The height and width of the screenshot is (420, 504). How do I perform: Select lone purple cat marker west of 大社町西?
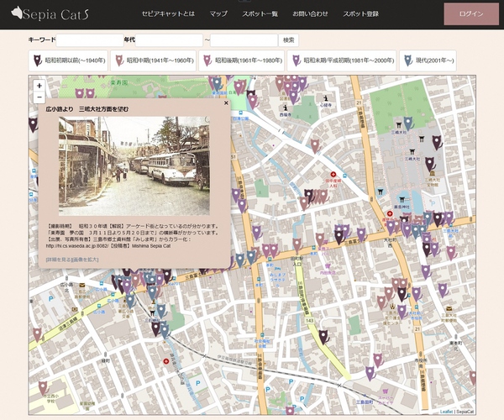click(x=361, y=234)
